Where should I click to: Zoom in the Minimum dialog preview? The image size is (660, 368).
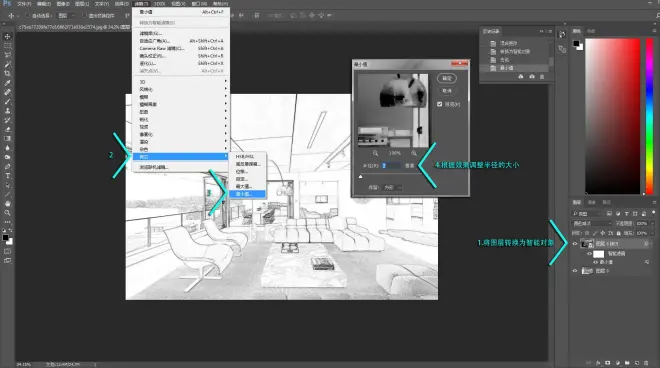click(x=414, y=153)
